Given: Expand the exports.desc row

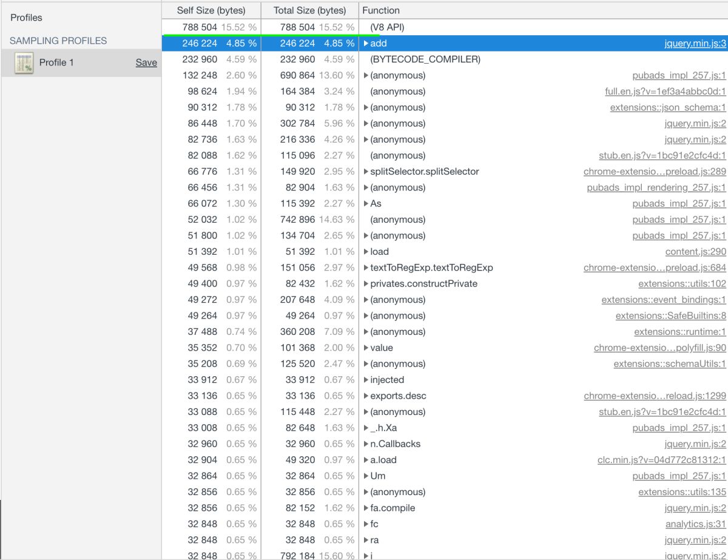Looking at the screenshot, I should coord(366,396).
